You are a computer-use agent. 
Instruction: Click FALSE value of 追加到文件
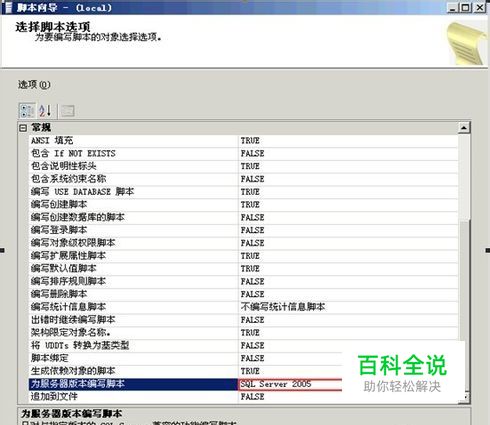(x=252, y=397)
